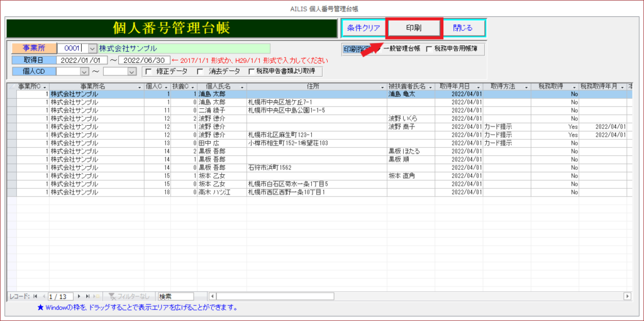Click the フィルターなし filter indicator

130,296
